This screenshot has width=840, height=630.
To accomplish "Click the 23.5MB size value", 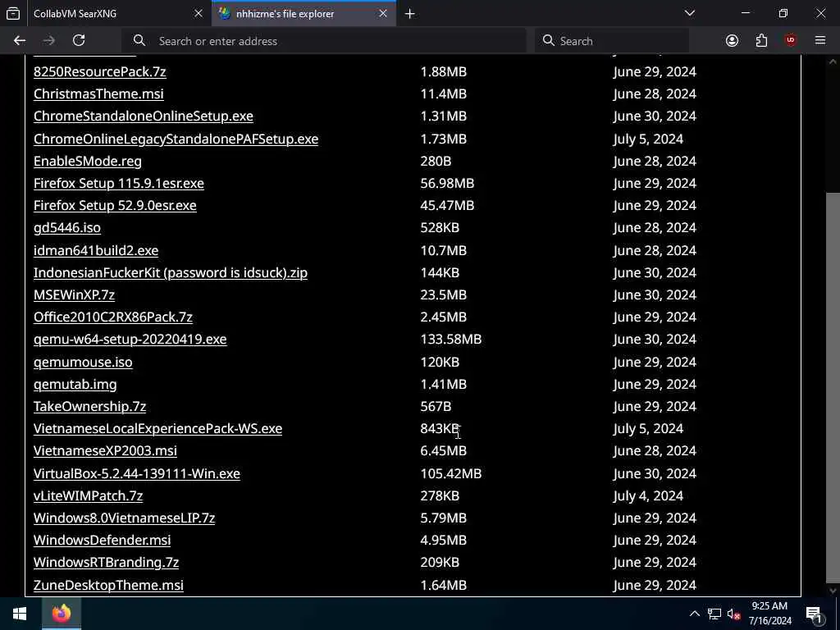I will coord(443,295).
